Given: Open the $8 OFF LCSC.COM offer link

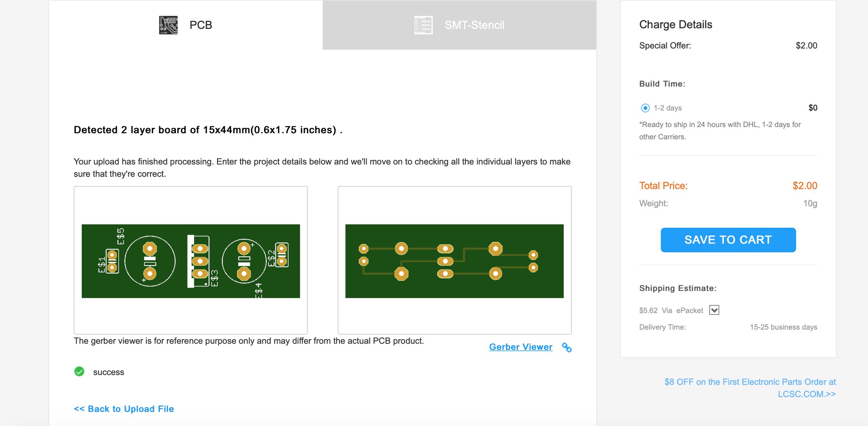Looking at the screenshot, I should click(750, 388).
